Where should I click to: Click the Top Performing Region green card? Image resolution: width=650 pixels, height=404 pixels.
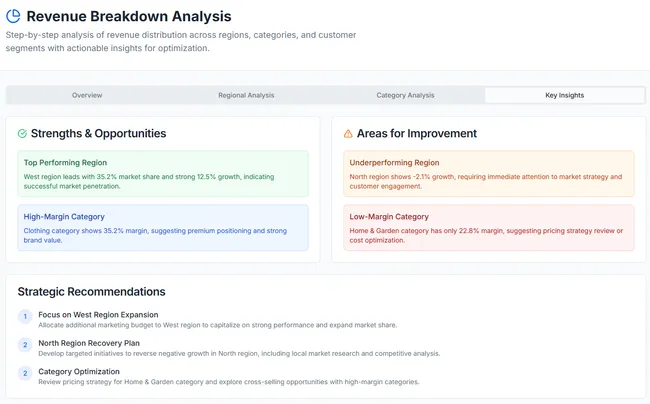tap(163, 174)
